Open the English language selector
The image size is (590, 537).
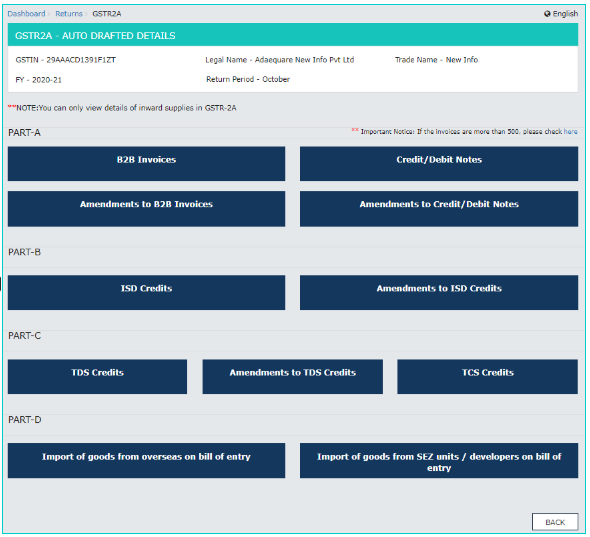561,14
